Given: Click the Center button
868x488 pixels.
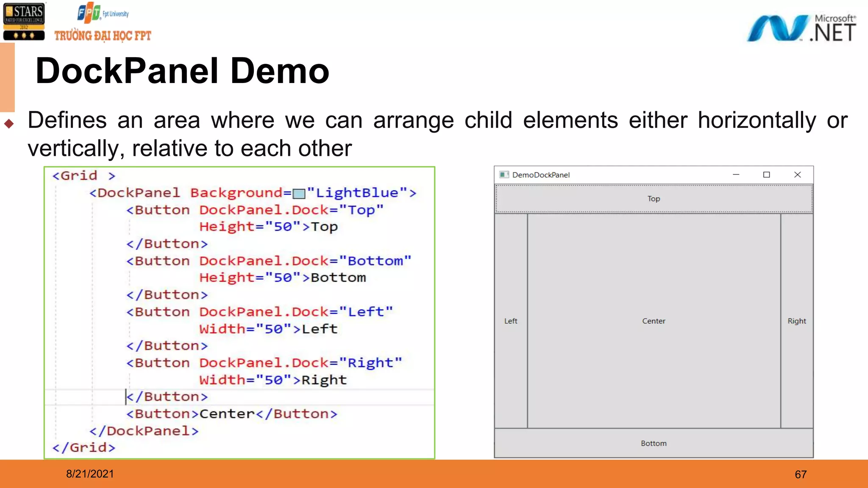Looking at the screenshot, I should coord(654,321).
